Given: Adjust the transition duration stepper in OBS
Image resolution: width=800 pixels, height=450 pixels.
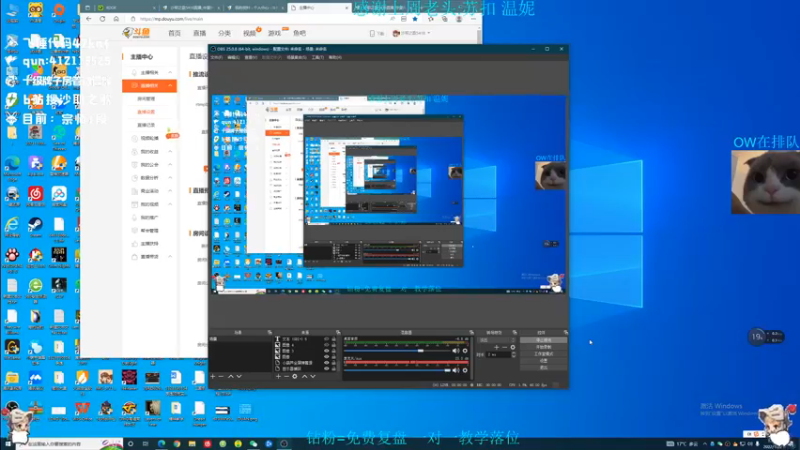Looking at the screenshot, I should pos(514,355).
